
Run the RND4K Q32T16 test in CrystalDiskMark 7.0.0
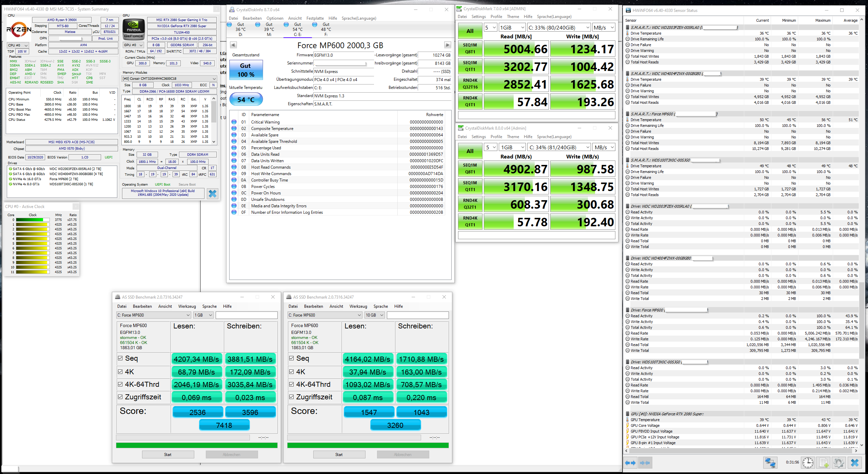coord(470,83)
